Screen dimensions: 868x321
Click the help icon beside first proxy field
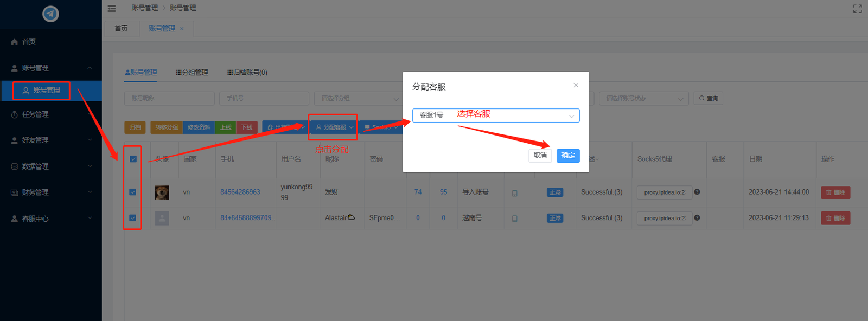pos(697,192)
